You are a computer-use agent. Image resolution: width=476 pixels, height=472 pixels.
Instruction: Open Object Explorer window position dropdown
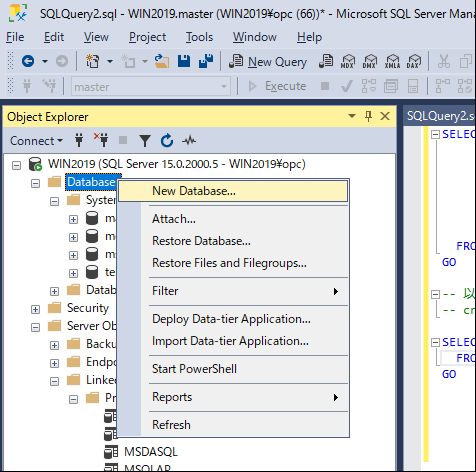pos(352,116)
